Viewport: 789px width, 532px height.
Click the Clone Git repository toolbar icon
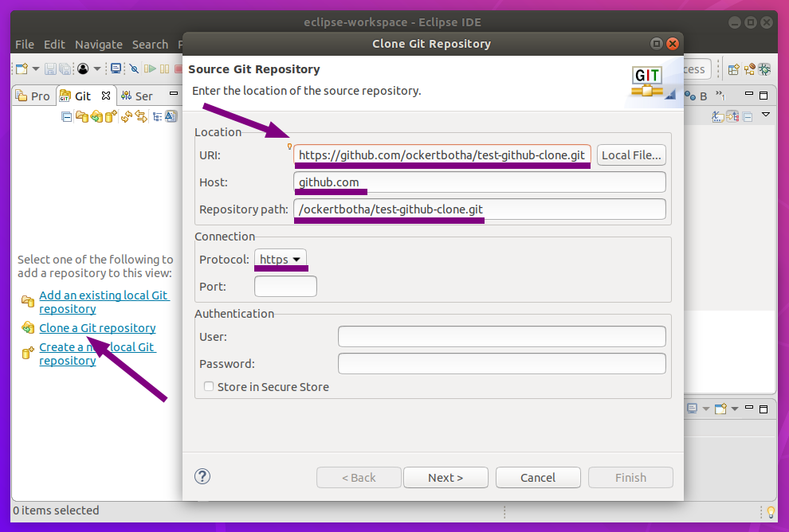point(96,117)
